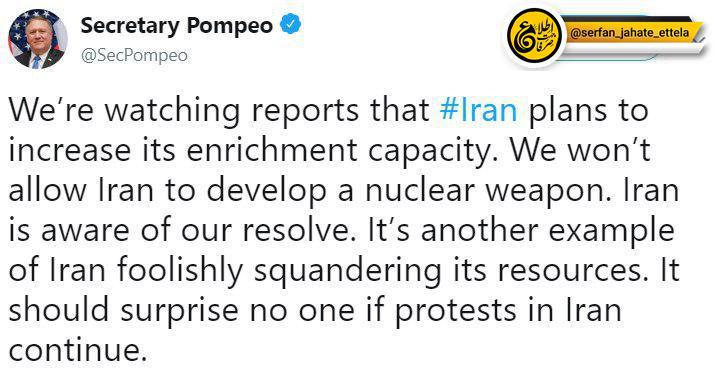Open Secretary Pompeo's profile photo
This screenshot has width=714, height=385.
(38, 39)
